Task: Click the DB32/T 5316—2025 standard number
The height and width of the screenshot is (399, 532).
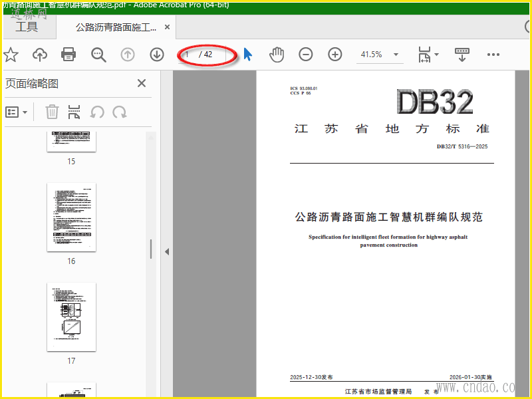Action: (x=462, y=146)
